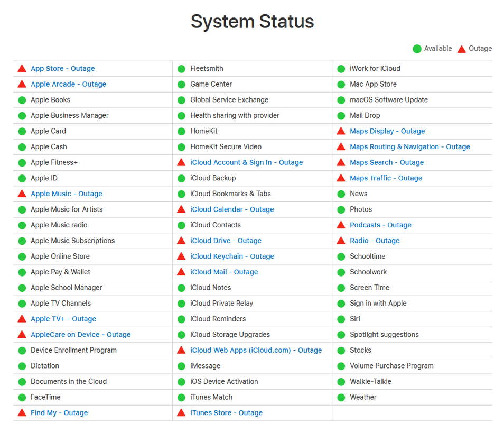The height and width of the screenshot is (423, 504).
Task: Click the red triangle next to Apple Arcade
Action: (22, 84)
